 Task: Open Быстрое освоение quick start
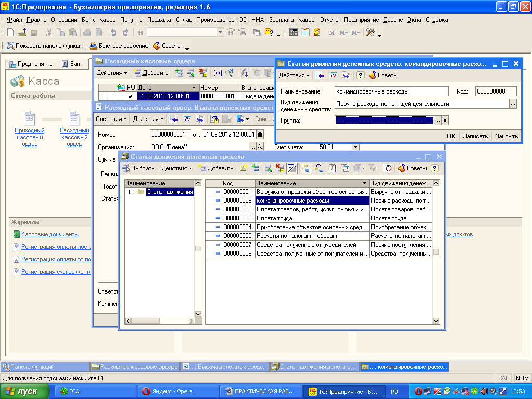point(119,46)
